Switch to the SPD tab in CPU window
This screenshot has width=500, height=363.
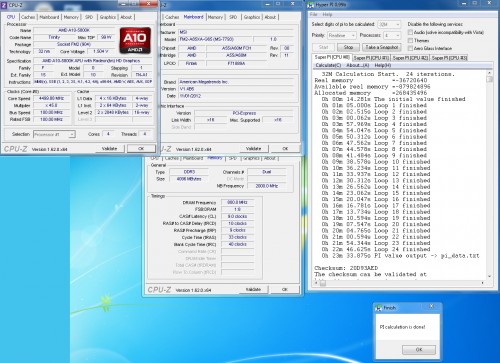89,17
